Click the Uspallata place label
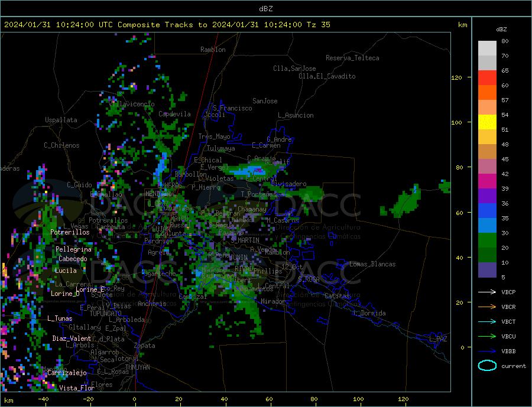This screenshot has height=407, width=532. 61,120
